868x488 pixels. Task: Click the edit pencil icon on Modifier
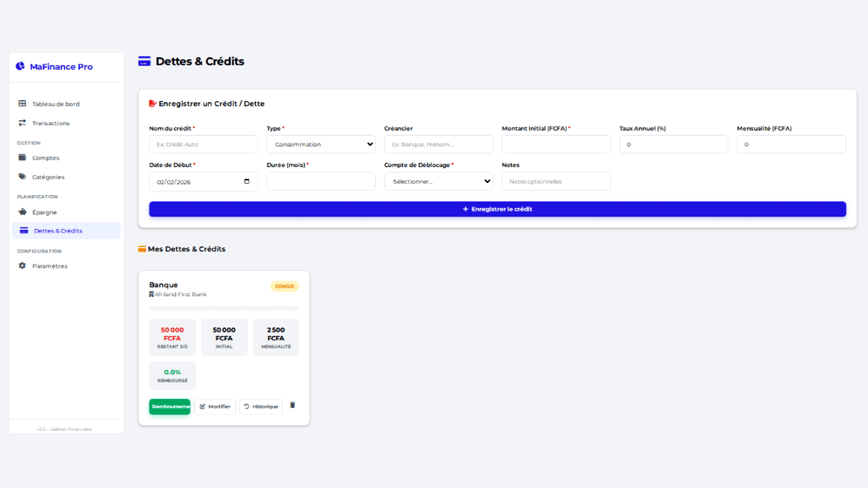(x=203, y=407)
